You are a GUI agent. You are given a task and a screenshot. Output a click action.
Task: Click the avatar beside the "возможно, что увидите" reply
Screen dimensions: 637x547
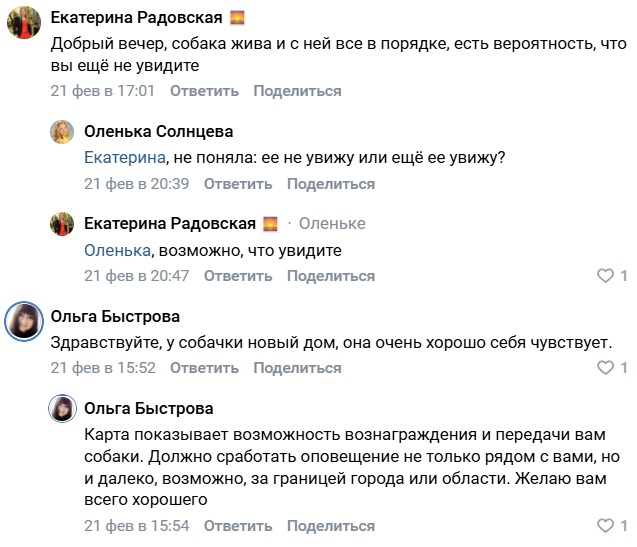click(62, 223)
